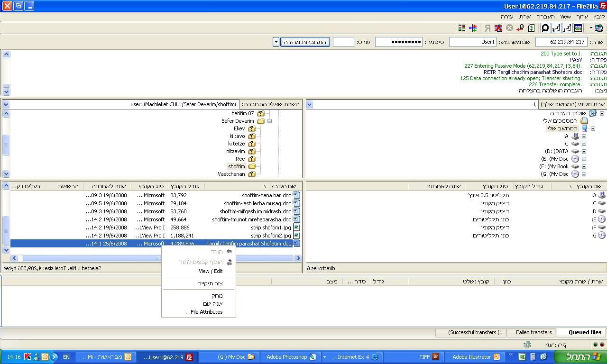Sort remote files by גודל הקובץ column
The image size is (607, 364).
[x=185, y=186]
